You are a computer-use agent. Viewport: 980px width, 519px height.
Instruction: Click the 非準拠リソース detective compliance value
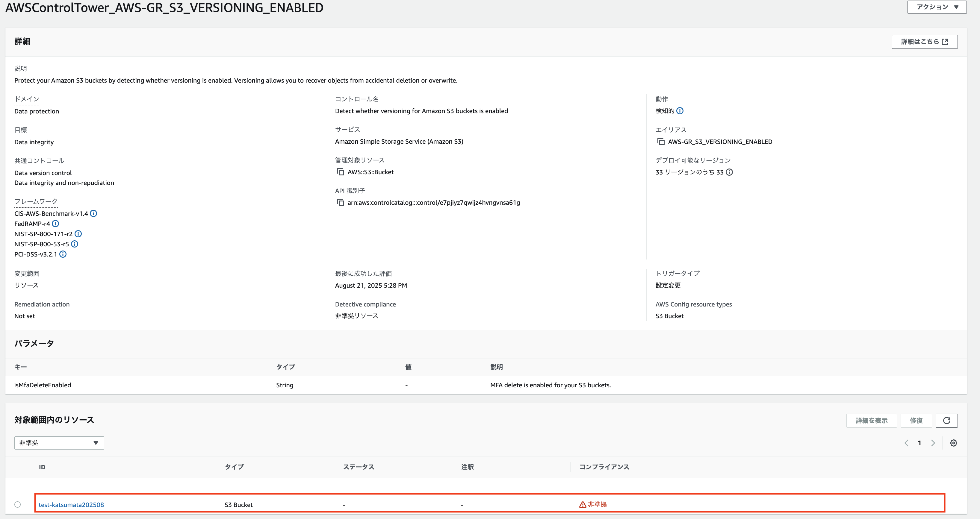tap(356, 315)
